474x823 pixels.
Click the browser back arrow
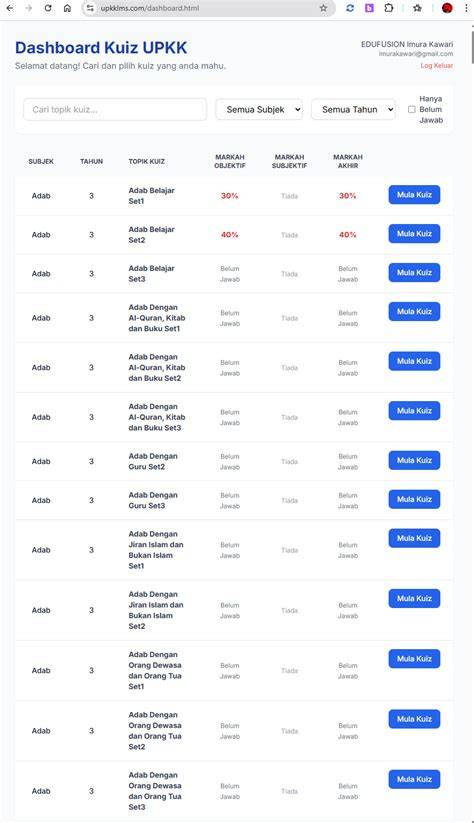[x=10, y=8]
